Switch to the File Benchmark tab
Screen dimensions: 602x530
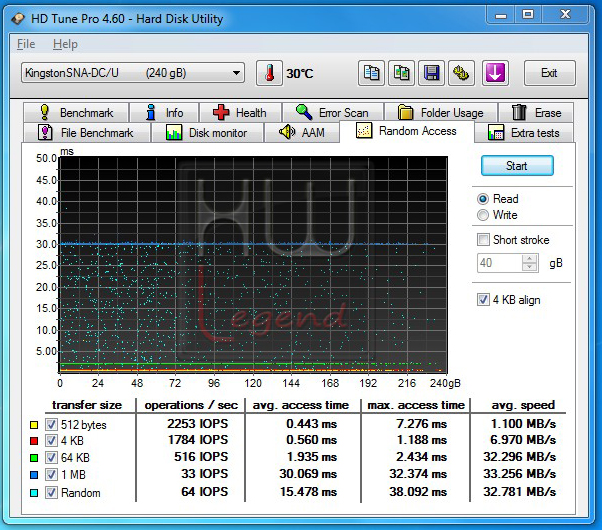click(87, 132)
